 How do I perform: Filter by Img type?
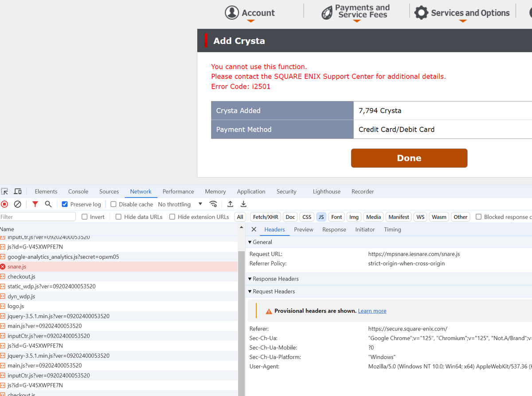354,217
